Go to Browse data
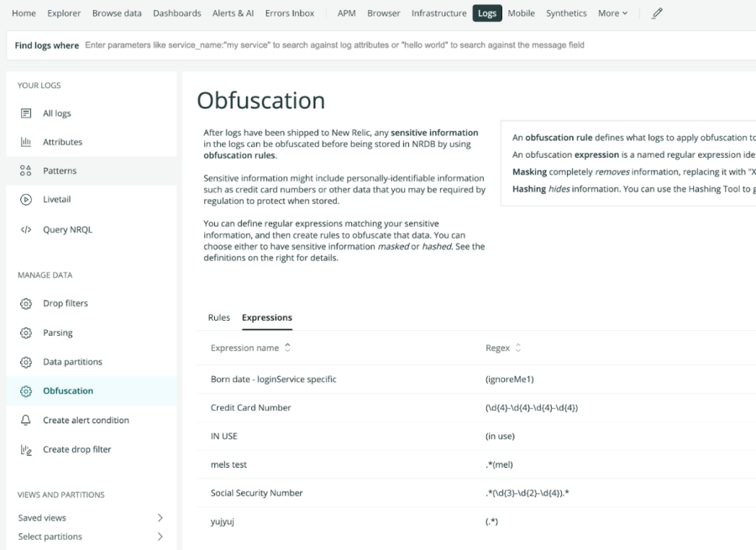Screen dimensions: 756x550 117,13
